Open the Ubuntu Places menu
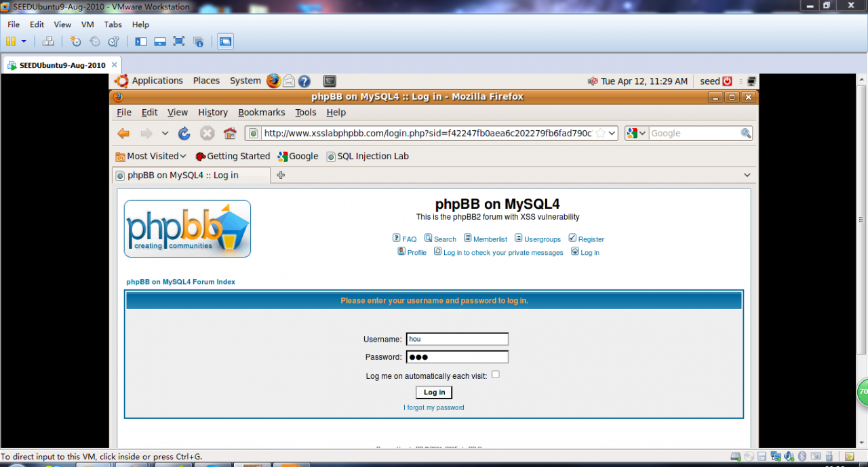This screenshot has width=868, height=467. (x=206, y=81)
